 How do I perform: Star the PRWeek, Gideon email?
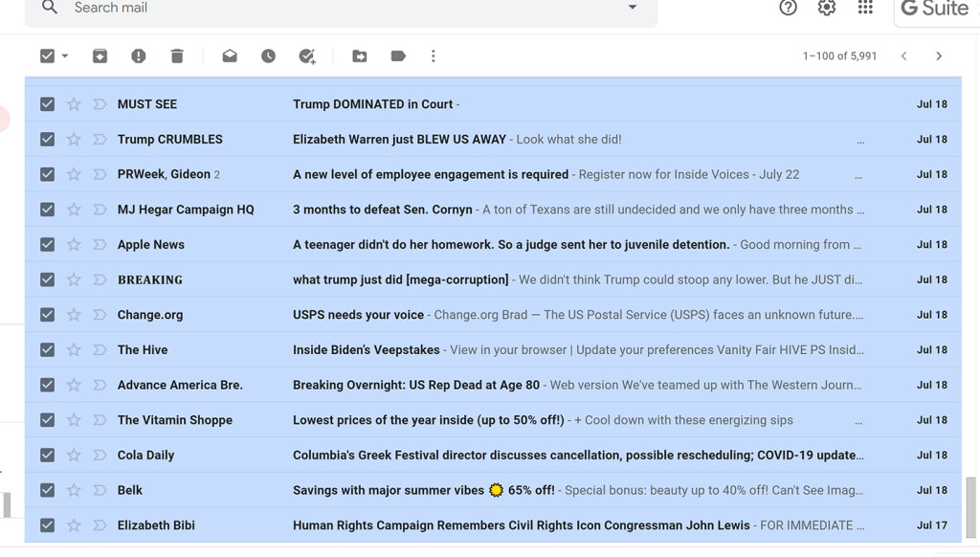[x=74, y=174]
